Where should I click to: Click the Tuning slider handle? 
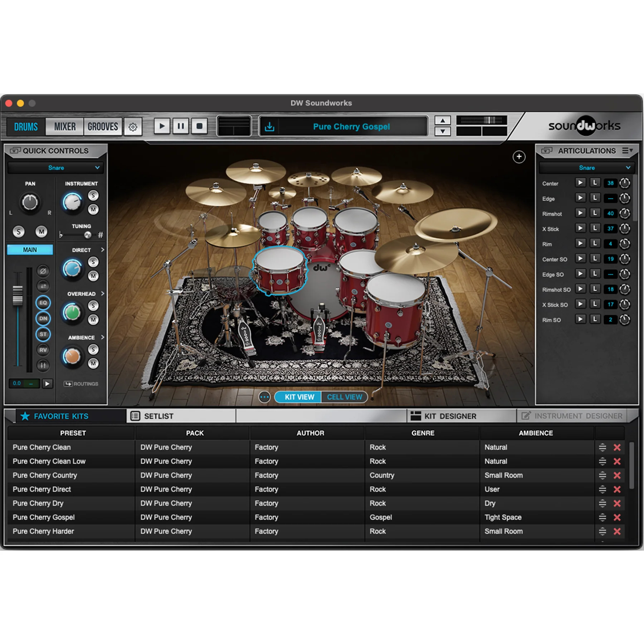tap(87, 235)
